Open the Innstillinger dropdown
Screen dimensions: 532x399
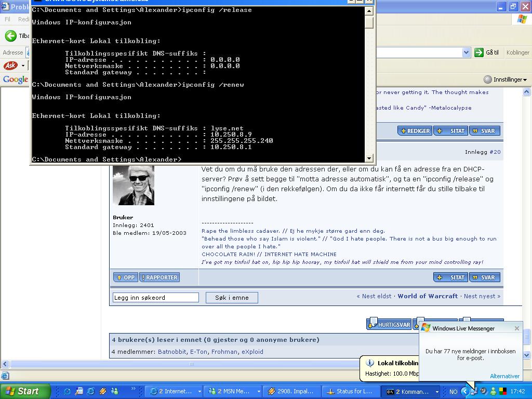pyautogui.click(x=505, y=79)
